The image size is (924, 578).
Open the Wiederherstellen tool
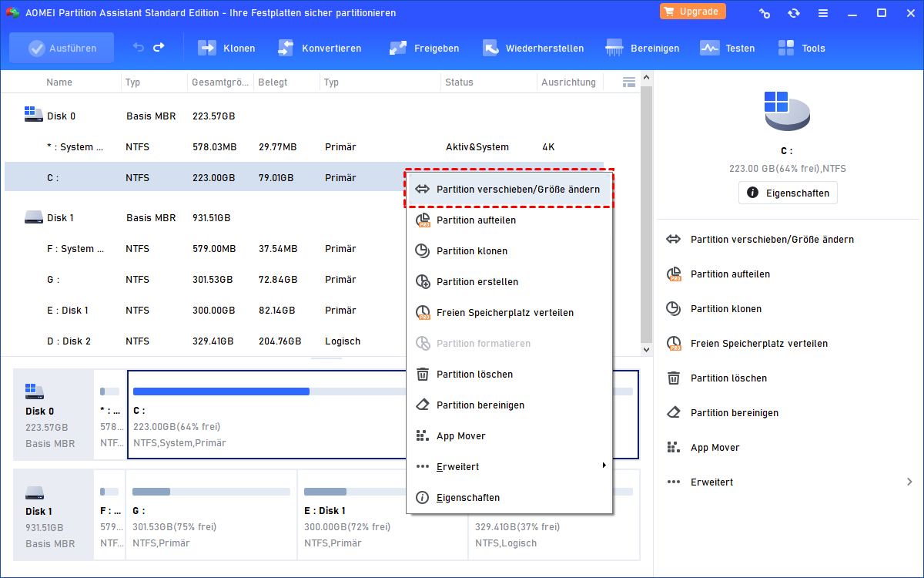pyautogui.click(x=533, y=48)
